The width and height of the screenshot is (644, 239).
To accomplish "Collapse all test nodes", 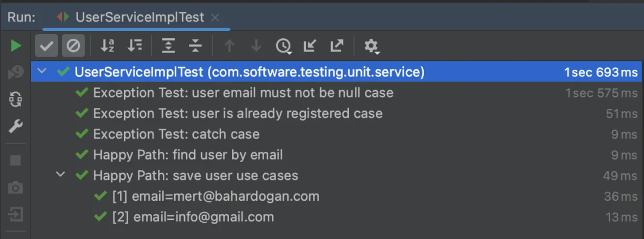I will click(x=196, y=45).
